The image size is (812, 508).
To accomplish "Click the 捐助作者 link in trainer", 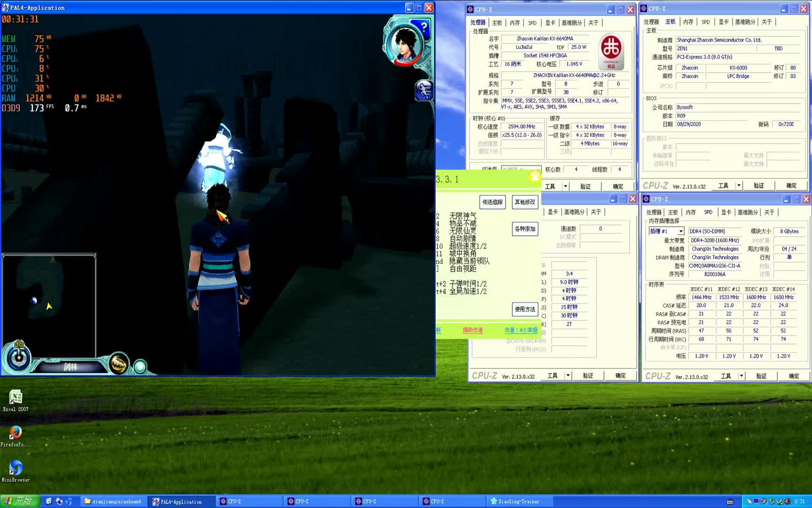I will [x=472, y=330].
